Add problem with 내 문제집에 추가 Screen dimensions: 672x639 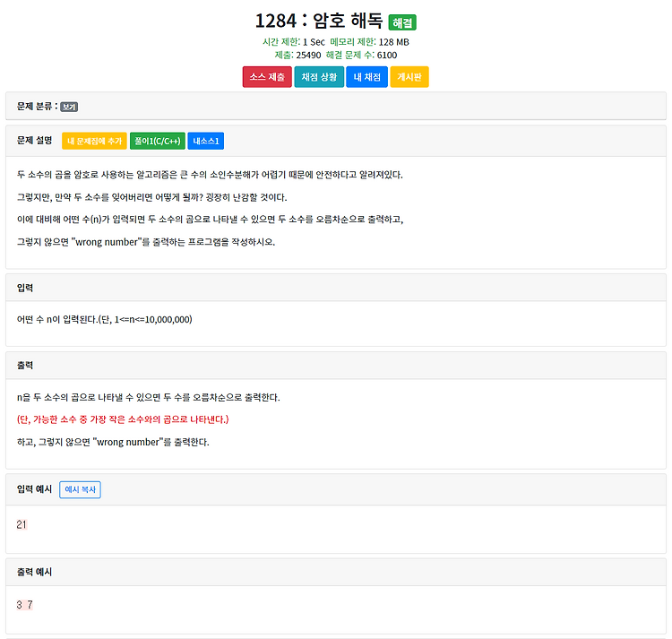pyautogui.click(x=94, y=141)
